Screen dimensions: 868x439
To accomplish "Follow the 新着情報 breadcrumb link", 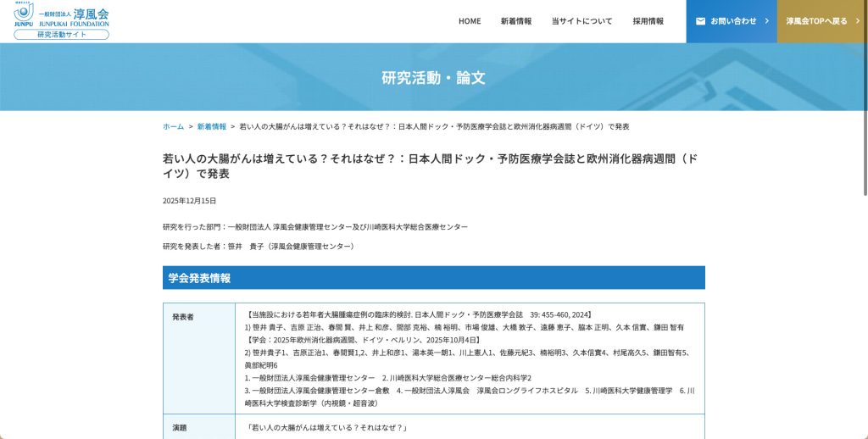I will tap(212, 126).
